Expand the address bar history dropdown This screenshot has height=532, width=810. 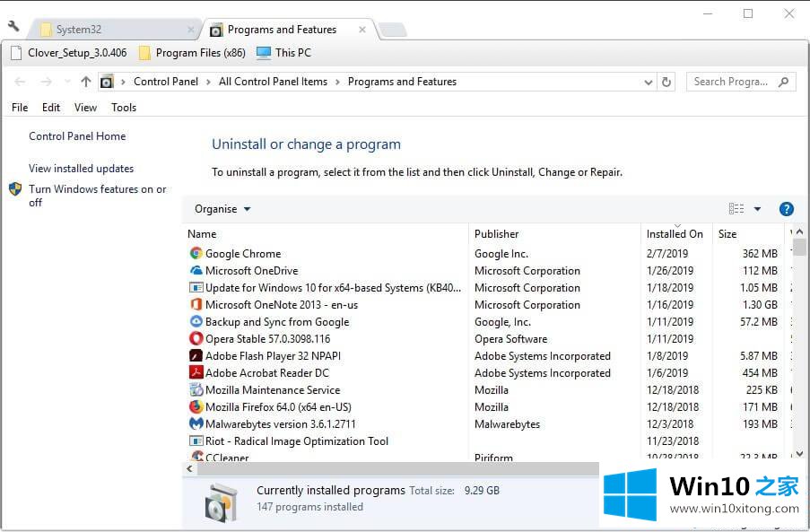coord(649,83)
